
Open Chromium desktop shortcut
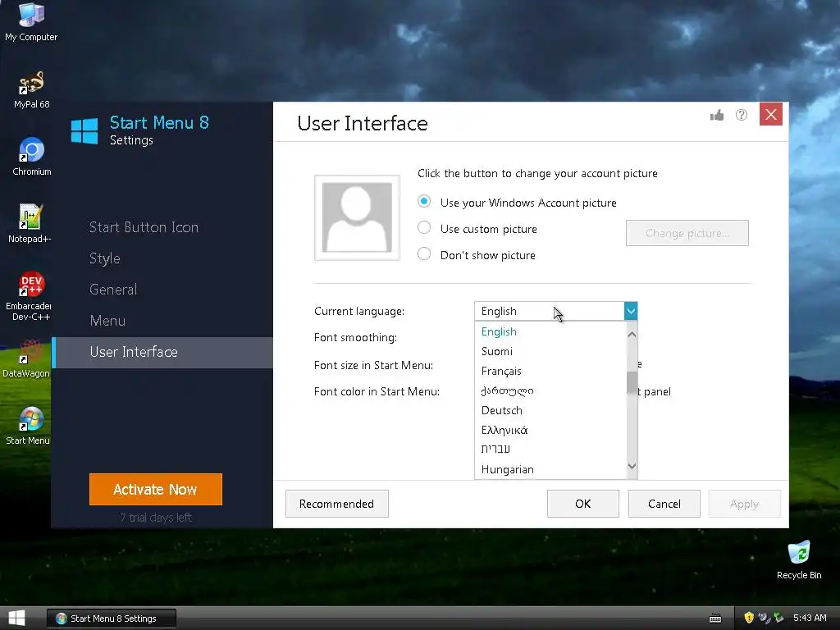click(x=31, y=157)
